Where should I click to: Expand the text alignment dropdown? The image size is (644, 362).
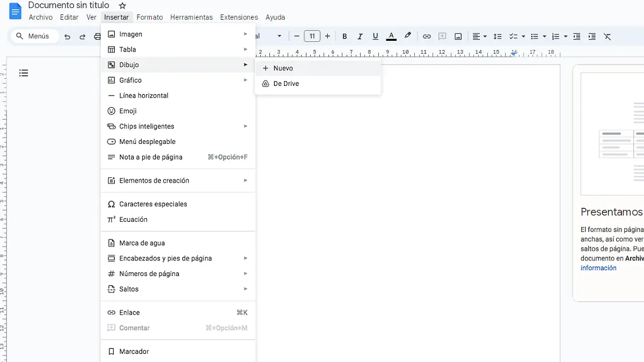pos(485,37)
